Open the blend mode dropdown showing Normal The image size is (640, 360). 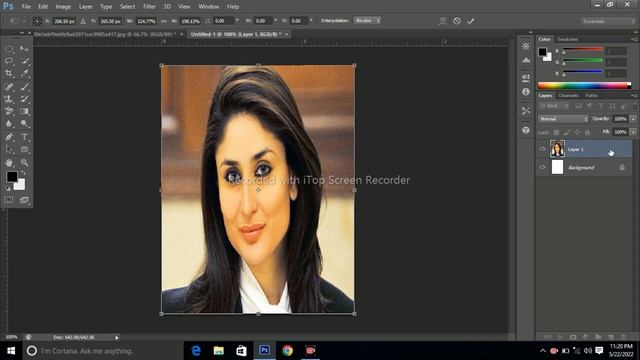point(563,119)
